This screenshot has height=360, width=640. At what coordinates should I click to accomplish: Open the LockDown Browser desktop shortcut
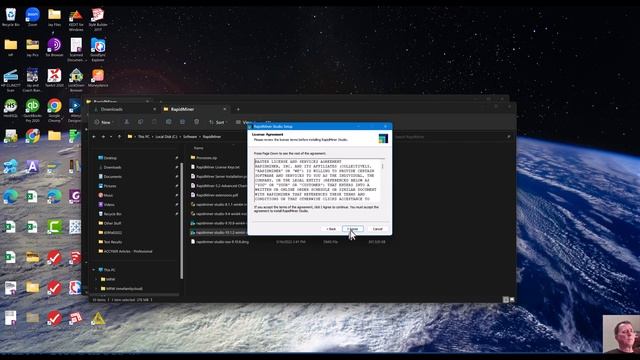[x=76, y=80]
